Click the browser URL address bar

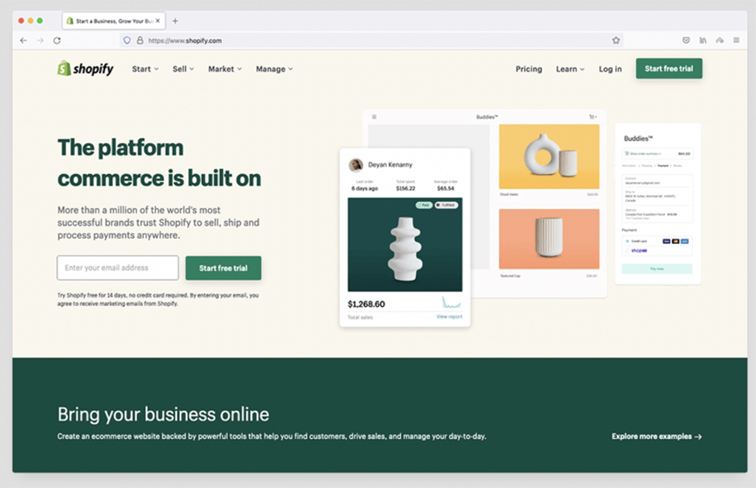(x=371, y=41)
